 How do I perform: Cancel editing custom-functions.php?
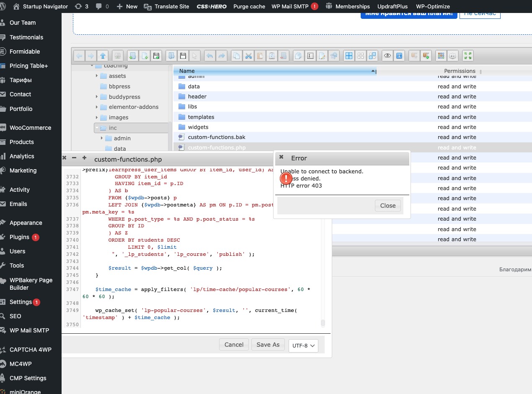click(x=234, y=345)
